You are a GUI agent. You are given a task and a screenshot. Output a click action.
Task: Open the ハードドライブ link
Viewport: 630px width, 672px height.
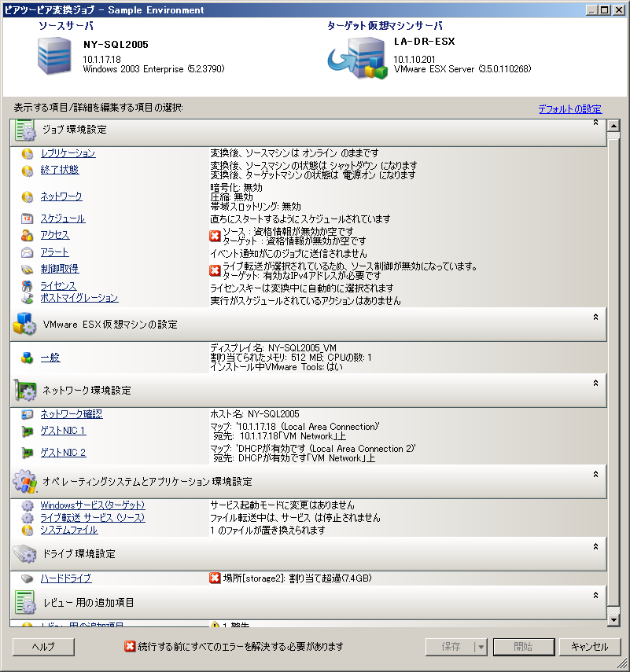pyautogui.click(x=66, y=578)
